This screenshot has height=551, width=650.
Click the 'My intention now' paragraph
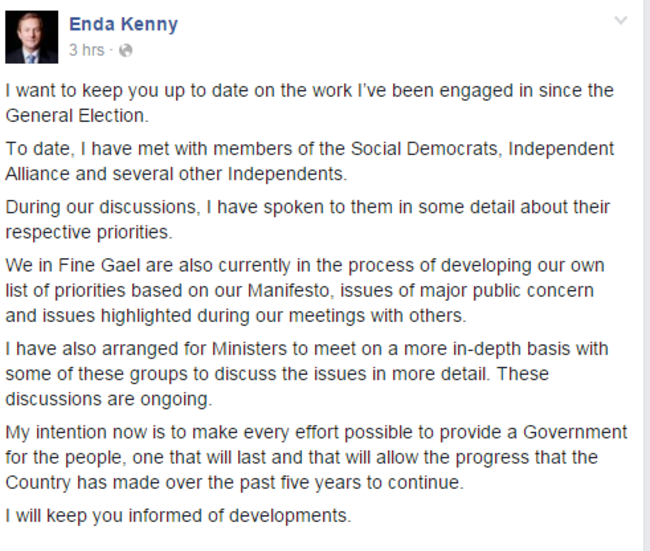[x=316, y=457]
